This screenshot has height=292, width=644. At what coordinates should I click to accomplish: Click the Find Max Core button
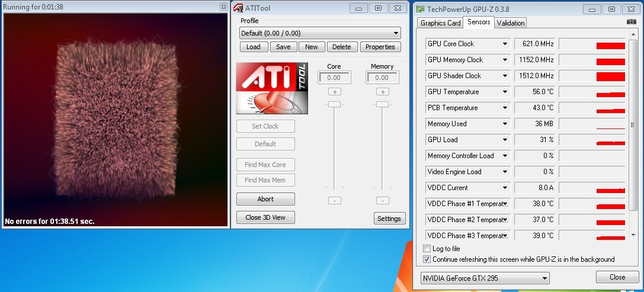(x=265, y=165)
